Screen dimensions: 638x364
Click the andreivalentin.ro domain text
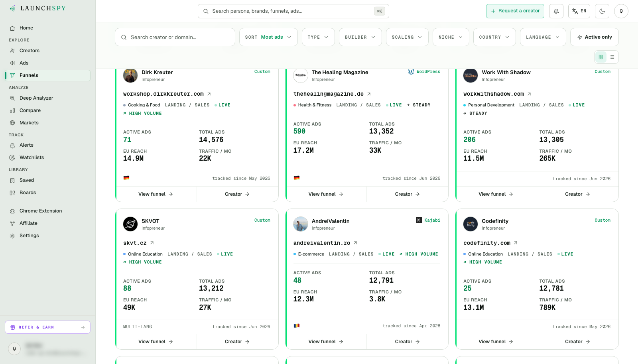click(322, 243)
